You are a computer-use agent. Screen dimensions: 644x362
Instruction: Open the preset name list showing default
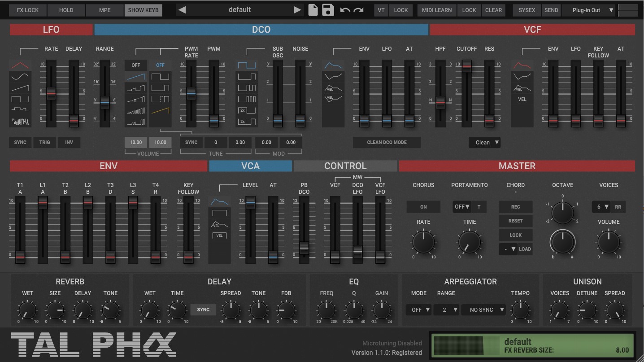pyautogui.click(x=239, y=10)
